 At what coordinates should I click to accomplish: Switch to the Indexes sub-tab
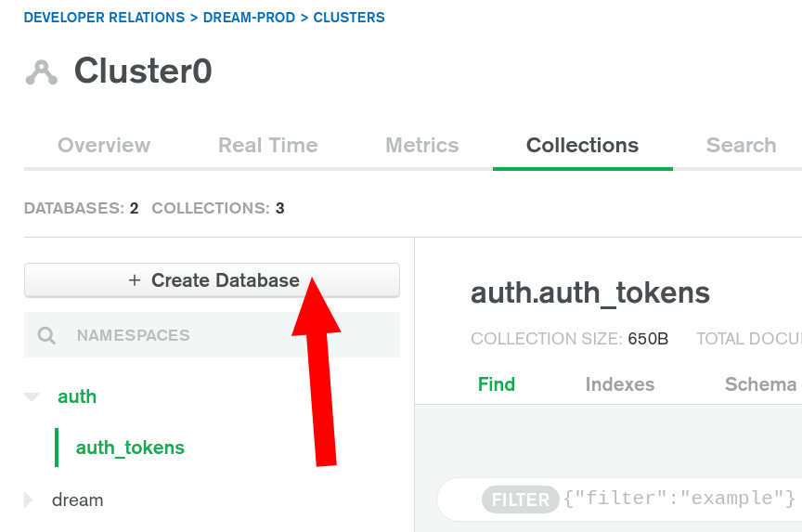click(x=619, y=384)
